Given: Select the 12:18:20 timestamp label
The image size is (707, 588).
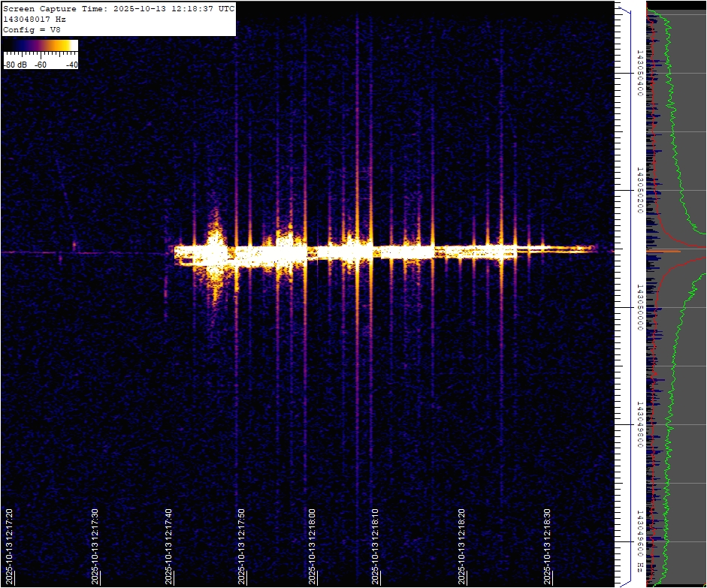Looking at the screenshot, I should 462,544.
